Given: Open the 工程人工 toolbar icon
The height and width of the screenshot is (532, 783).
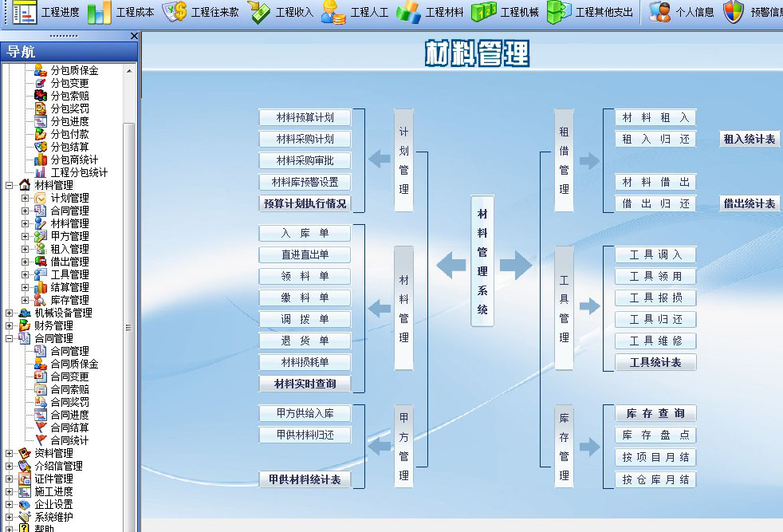Looking at the screenshot, I should click(333, 13).
